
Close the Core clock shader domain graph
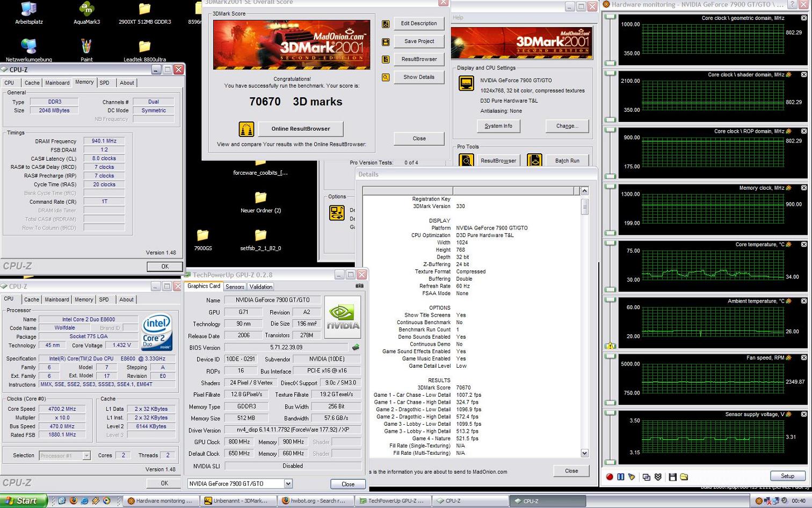click(804, 75)
